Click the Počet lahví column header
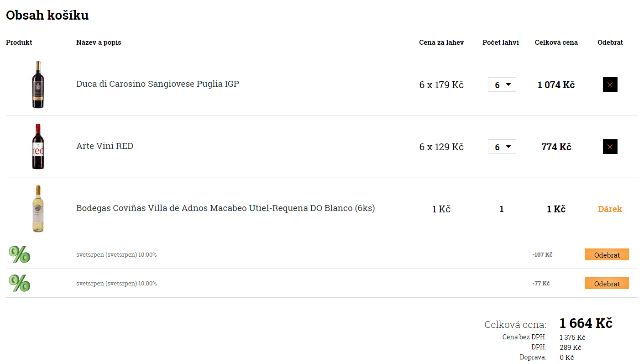Screen dimensions: 644x364 [x=501, y=42]
